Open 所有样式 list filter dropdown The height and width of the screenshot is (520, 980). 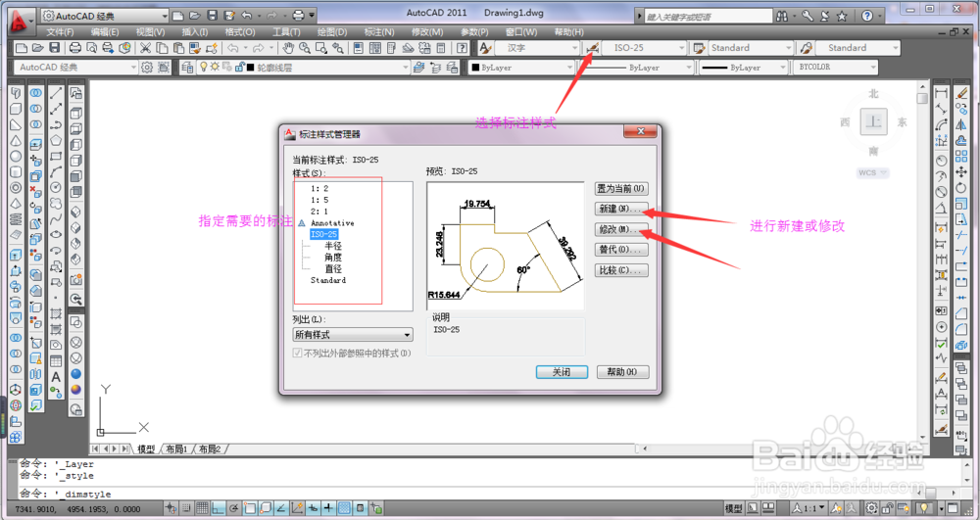pos(353,335)
